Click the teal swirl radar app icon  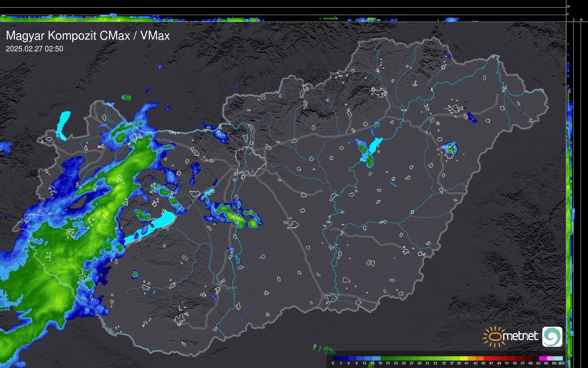pos(552,337)
